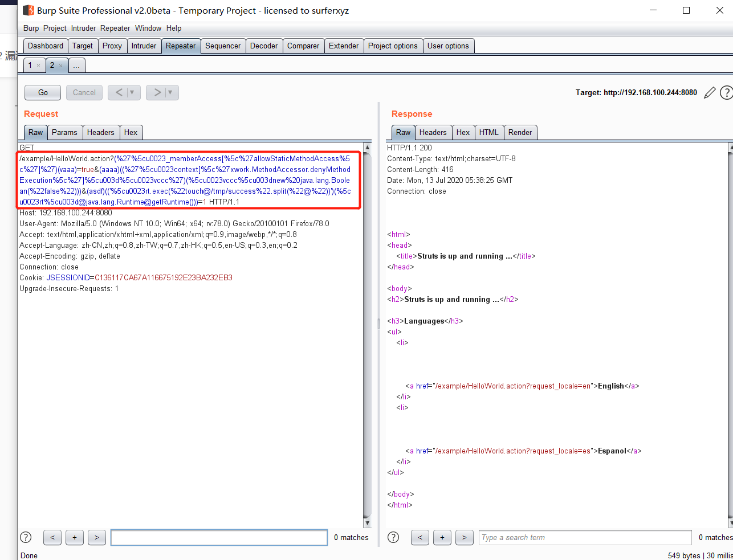The width and height of the screenshot is (733, 560).
Task: Click the plus options button in Response search
Action: tap(442, 537)
